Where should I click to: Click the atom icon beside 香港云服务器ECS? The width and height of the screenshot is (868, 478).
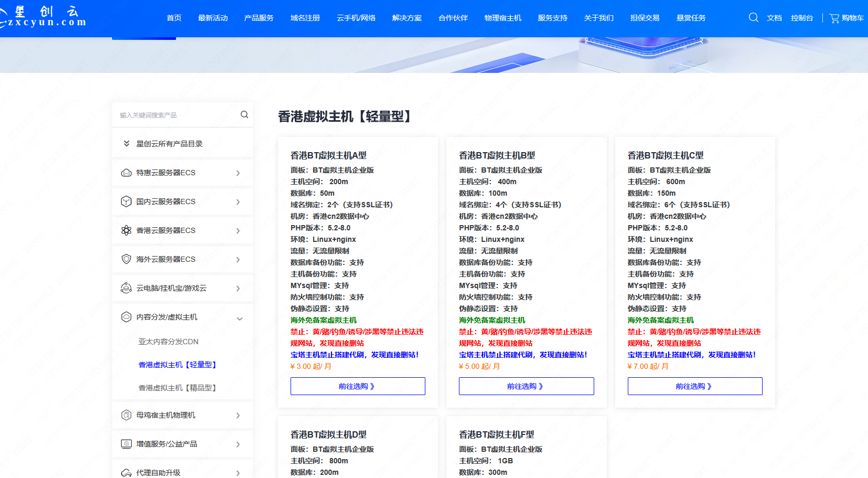(x=126, y=230)
